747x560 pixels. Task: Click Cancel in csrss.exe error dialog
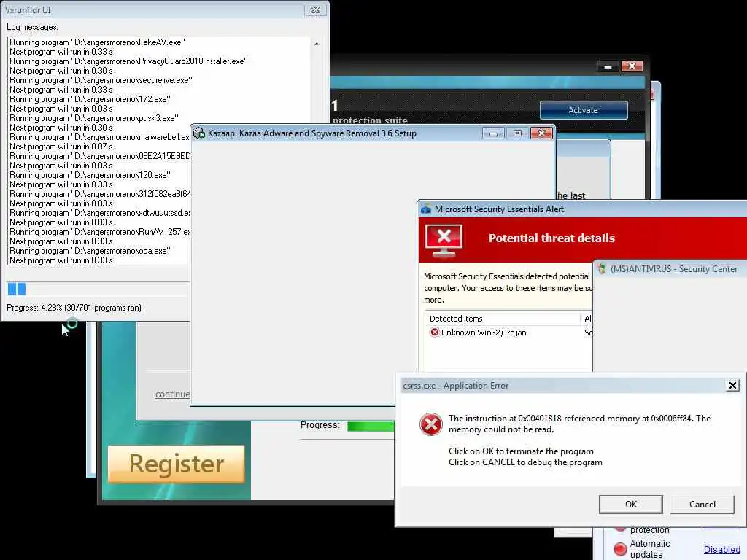coord(703,505)
